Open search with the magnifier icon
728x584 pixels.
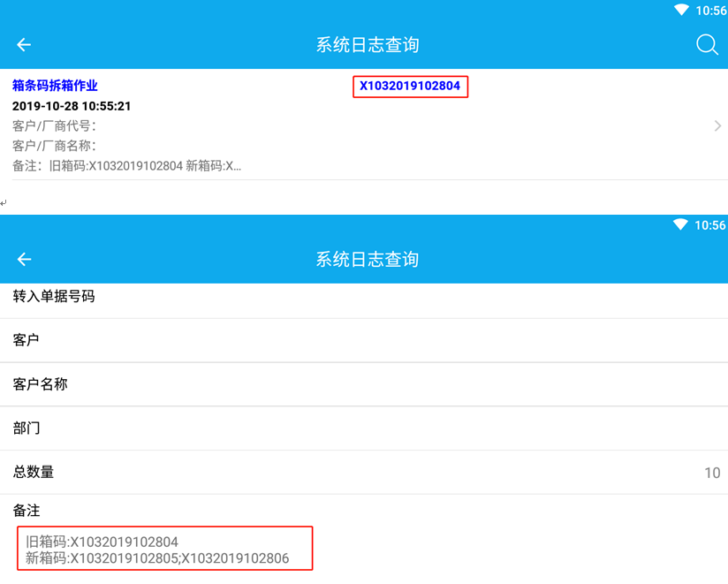click(x=707, y=45)
